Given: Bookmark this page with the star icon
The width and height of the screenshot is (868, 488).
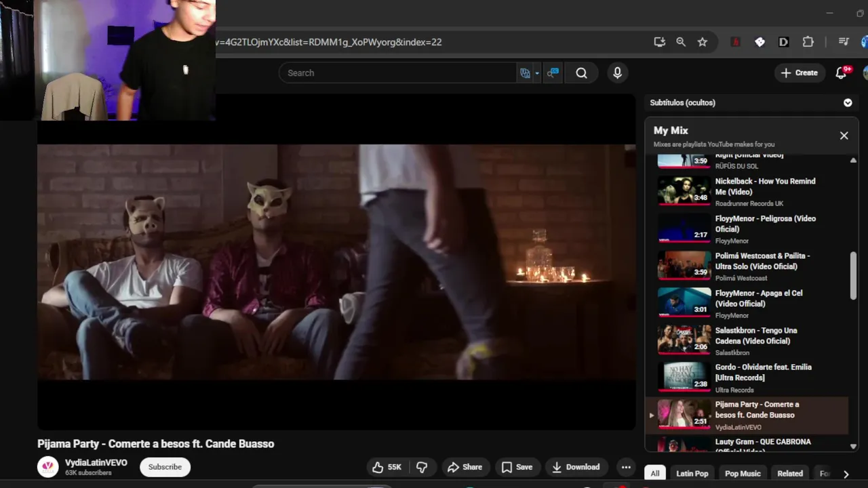Looking at the screenshot, I should 703,42.
